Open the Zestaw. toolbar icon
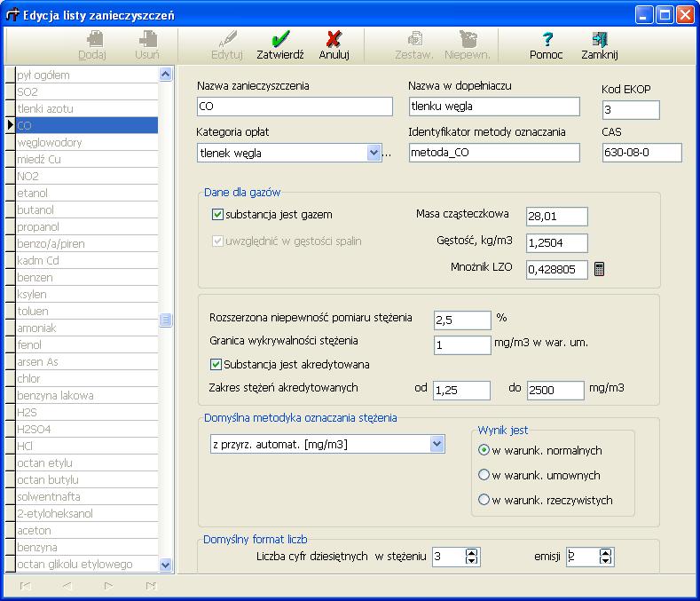This screenshot has height=601, width=700. (x=414, y=45)
